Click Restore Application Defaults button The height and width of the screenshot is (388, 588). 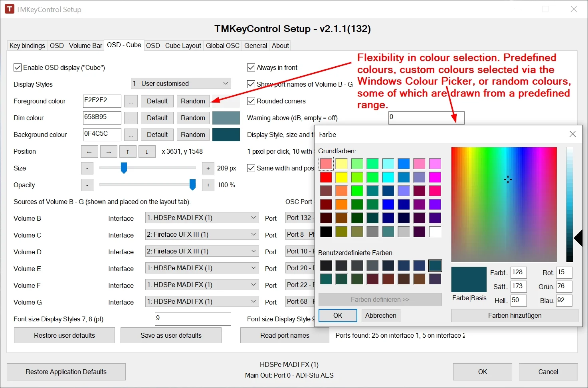tap(66, 372)
